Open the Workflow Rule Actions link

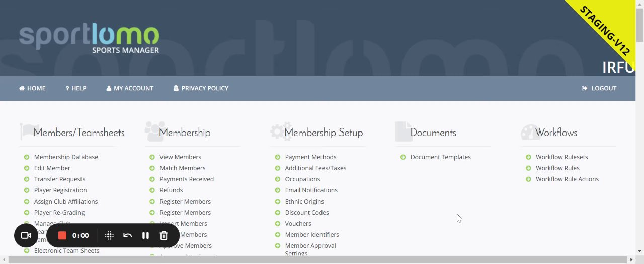point(567,179)
